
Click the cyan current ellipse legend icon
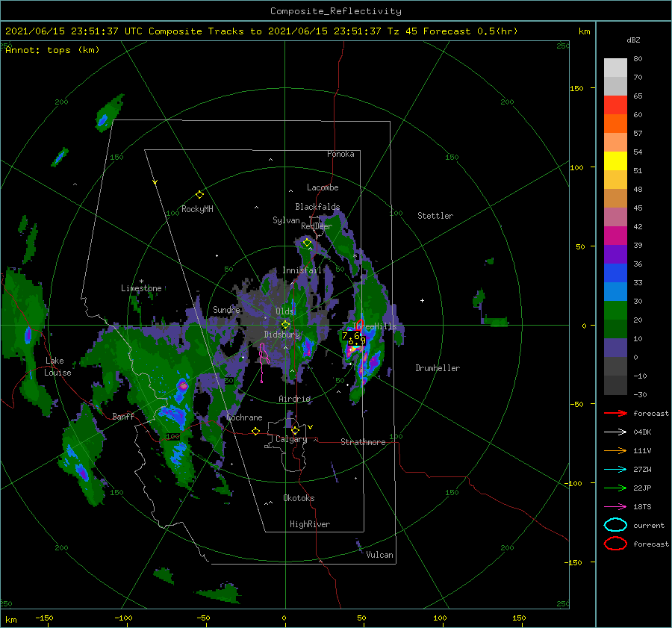click(615, 525)
